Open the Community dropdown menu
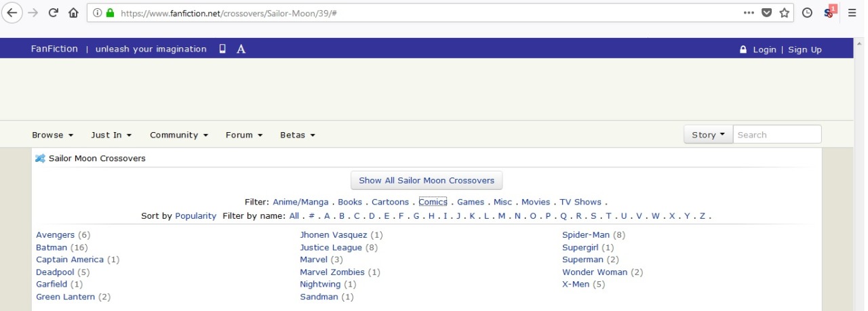Viewport: 868px width, 311px height. pyautogui.click(x=179, y=135)
